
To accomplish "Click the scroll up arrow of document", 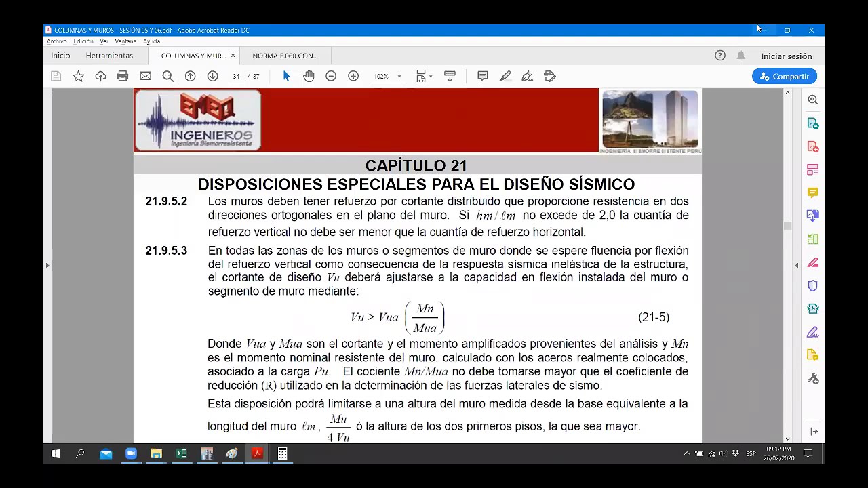I will point(787,92).
